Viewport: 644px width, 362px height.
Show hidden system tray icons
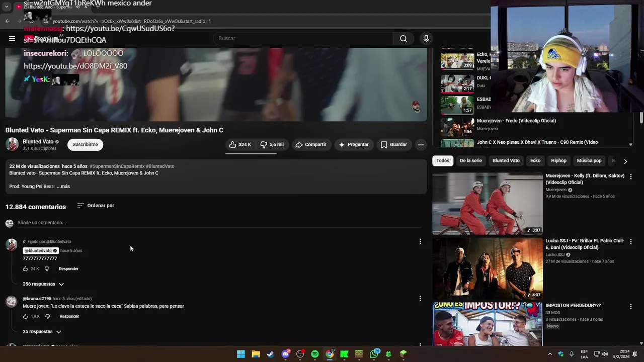click(550, 354)
